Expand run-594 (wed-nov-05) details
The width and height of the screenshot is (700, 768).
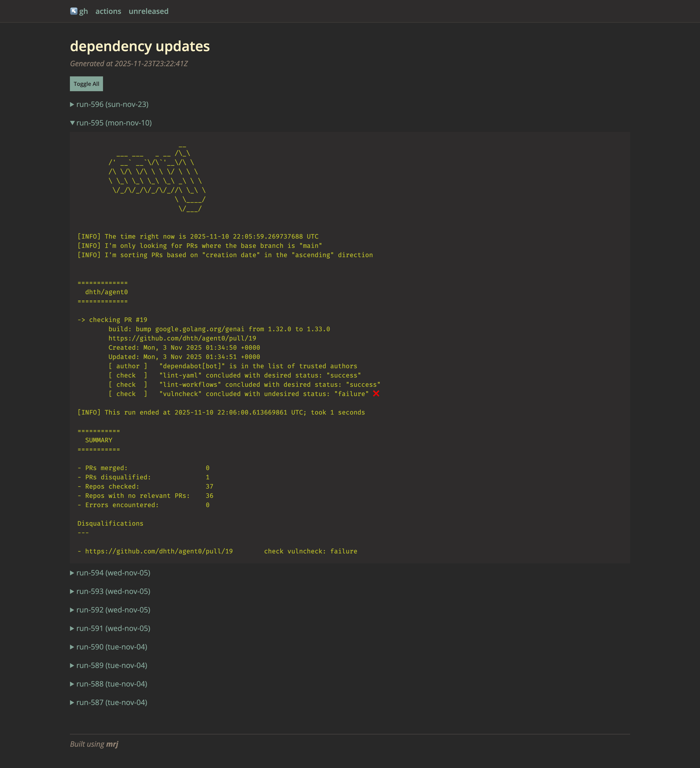[113, 573]
